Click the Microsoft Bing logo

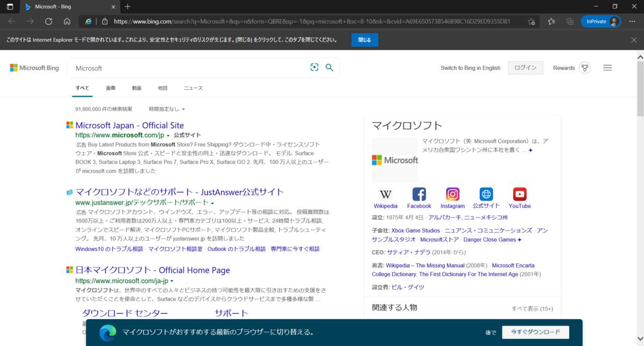[34, 68]
